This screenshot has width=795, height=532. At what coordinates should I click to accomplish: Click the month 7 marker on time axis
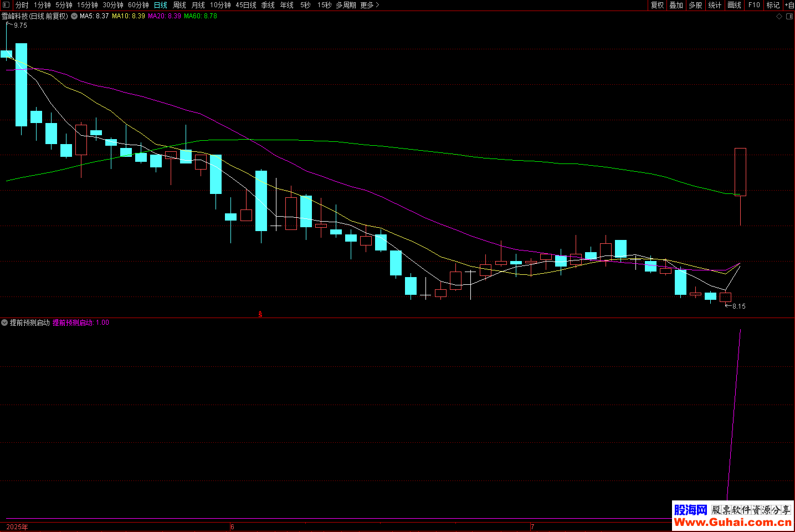[532, 527]
